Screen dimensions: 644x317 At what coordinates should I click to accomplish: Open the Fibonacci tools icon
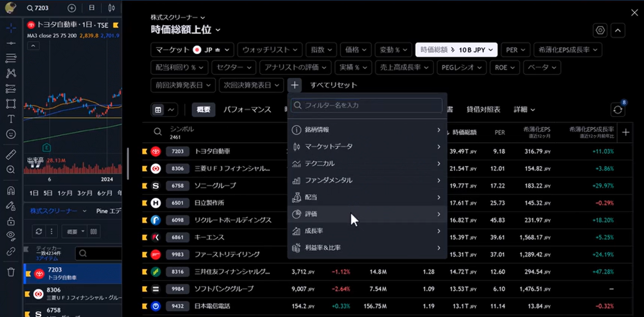pos(11,58)
